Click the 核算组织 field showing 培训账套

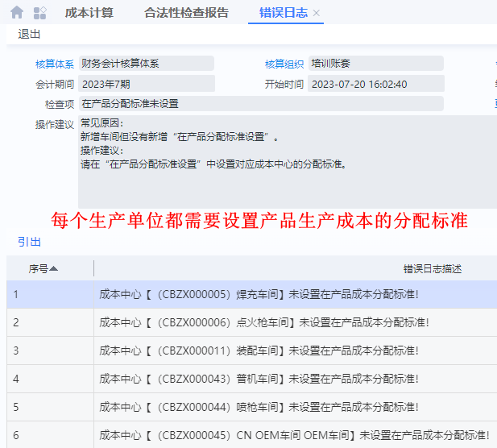point(375,64)
